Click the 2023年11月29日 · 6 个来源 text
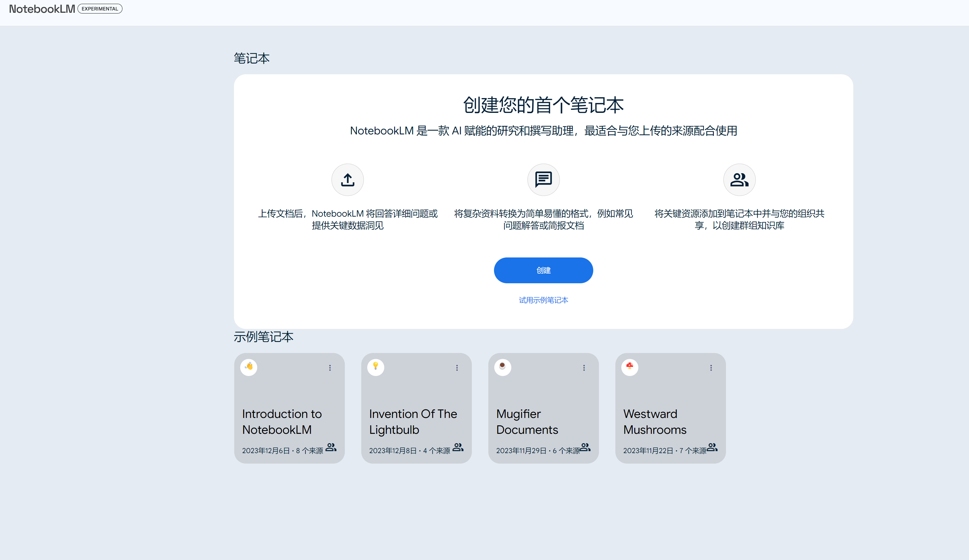This screenshot has width=969, height=560. [x=538, y=451]
